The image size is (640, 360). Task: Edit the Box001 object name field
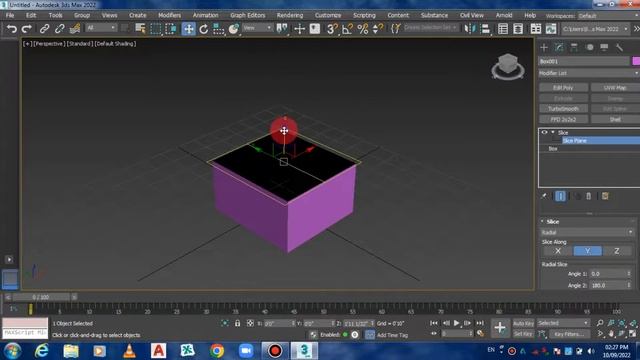pos(584,61)
